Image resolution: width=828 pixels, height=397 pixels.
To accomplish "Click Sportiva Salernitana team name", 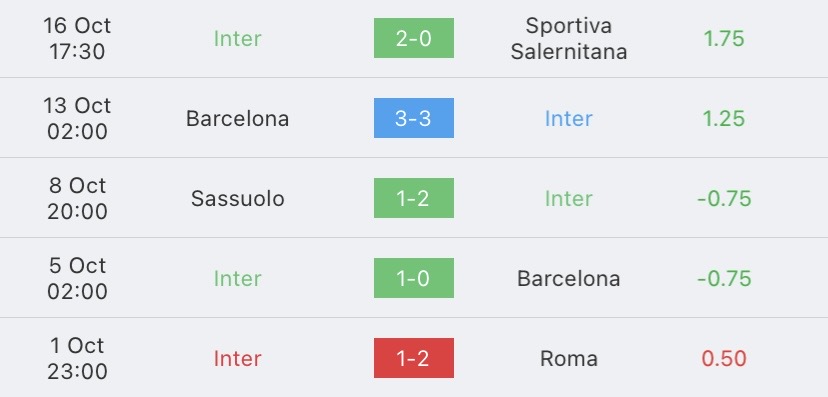I will click(x=569, y=39).
